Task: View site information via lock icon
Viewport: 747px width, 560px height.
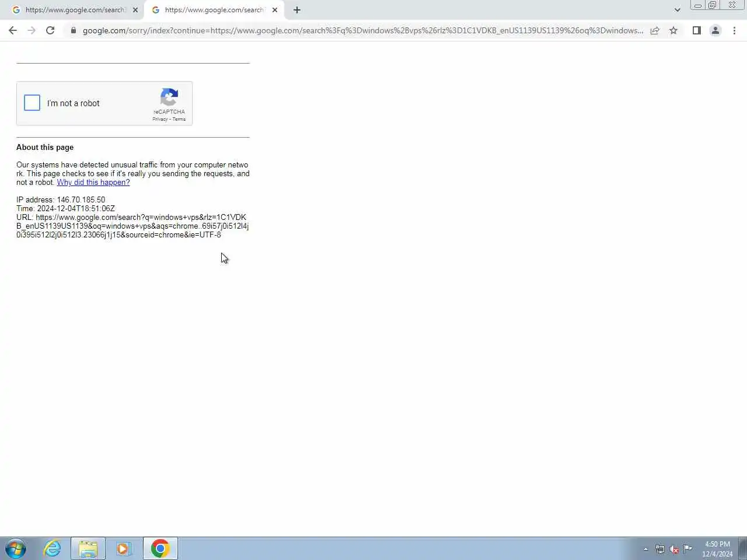Action: (73, 30)
